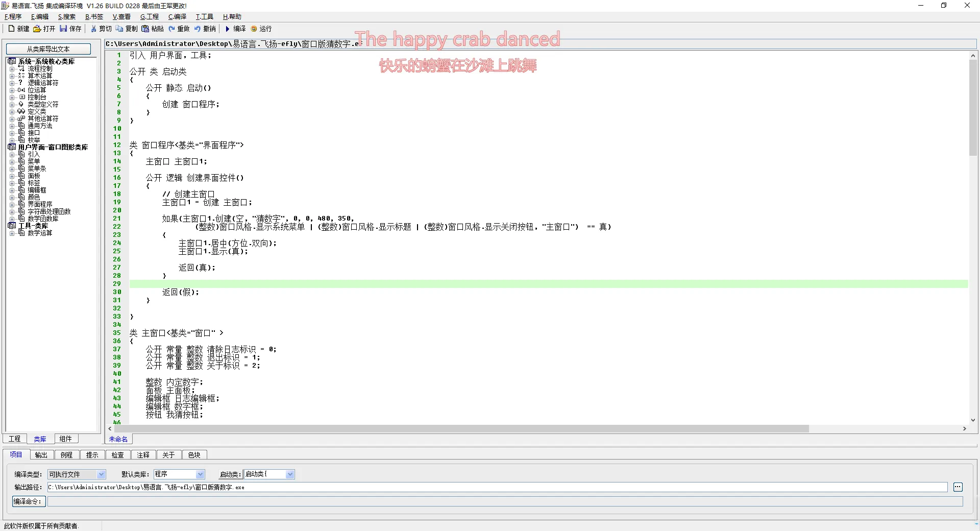Click the 剪切 (Cut) scissors icon

93,29
